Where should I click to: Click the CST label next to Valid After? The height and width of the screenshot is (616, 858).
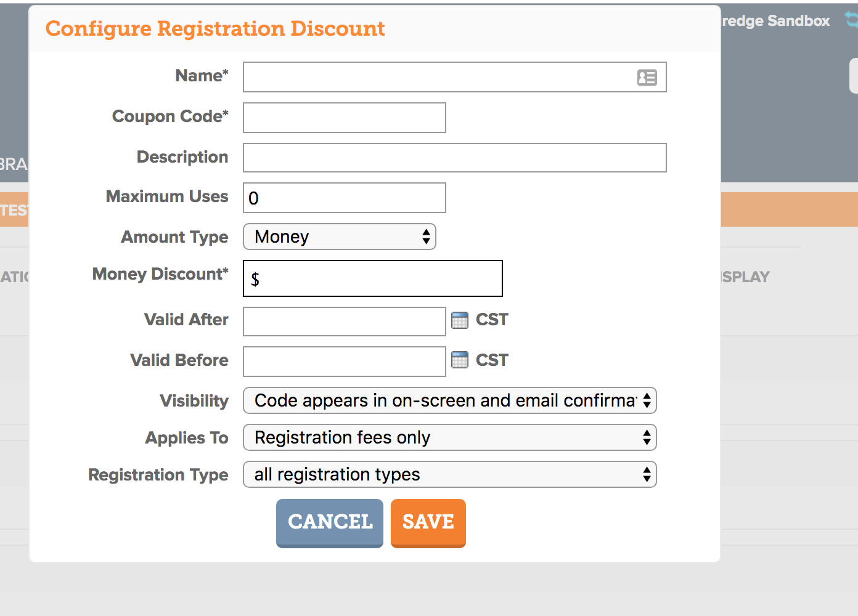[x=492, y=320]
